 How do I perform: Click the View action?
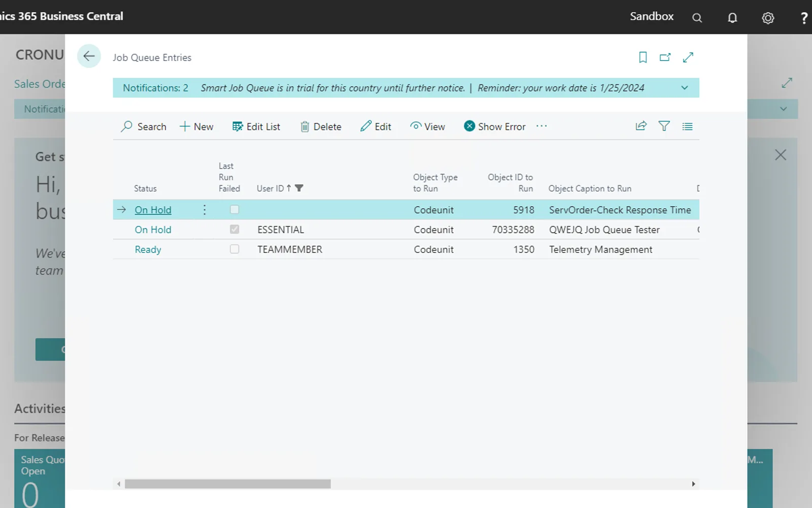click(427, 126)
